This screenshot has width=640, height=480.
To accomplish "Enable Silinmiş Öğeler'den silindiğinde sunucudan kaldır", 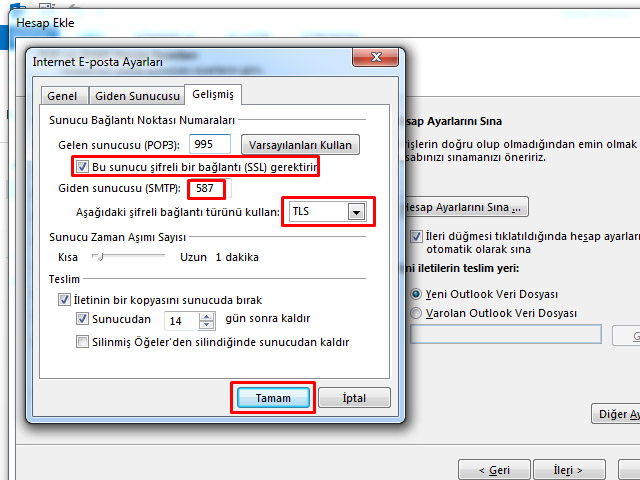I will [x=83, y=342].
